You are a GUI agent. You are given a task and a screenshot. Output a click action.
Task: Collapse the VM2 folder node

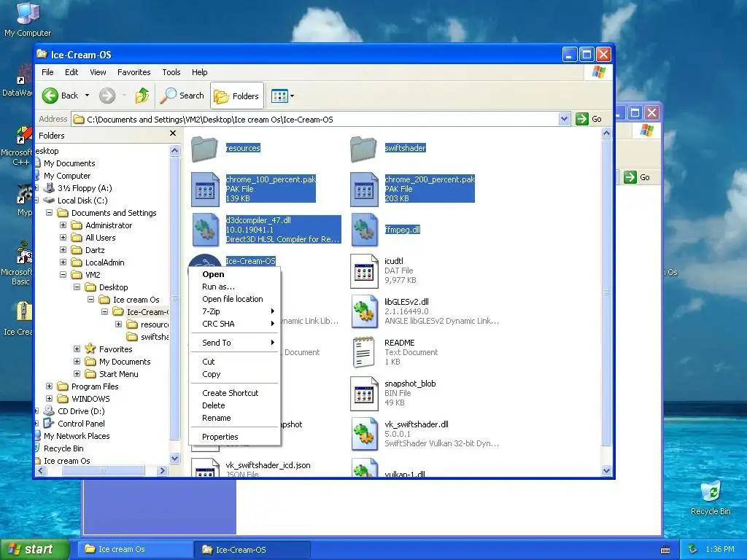pyautogui.click(x=63, y=275)
